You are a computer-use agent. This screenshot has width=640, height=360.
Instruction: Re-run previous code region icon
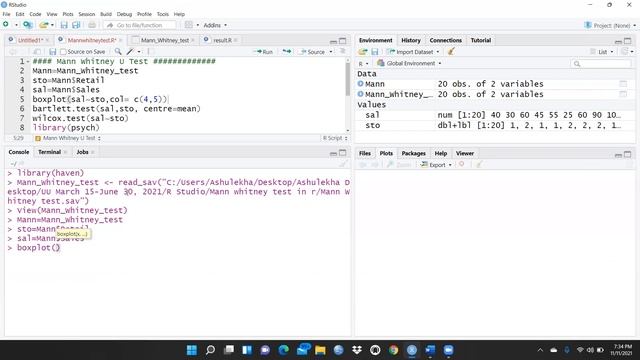(287, 51)
